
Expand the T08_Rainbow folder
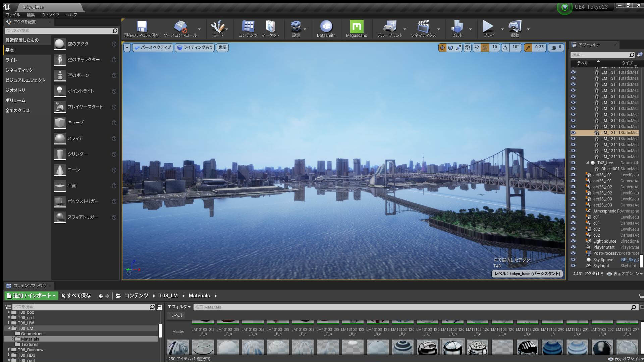(9, 350)
